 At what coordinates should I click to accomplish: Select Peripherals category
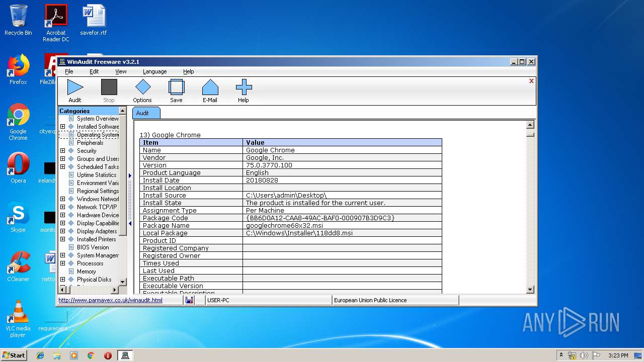[x=90, y=143]
